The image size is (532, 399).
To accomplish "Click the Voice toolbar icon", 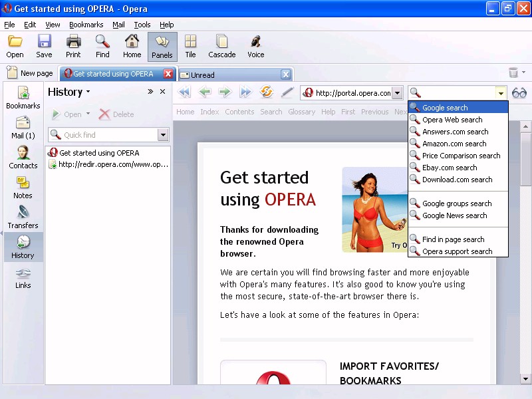I will pos(255,47).
